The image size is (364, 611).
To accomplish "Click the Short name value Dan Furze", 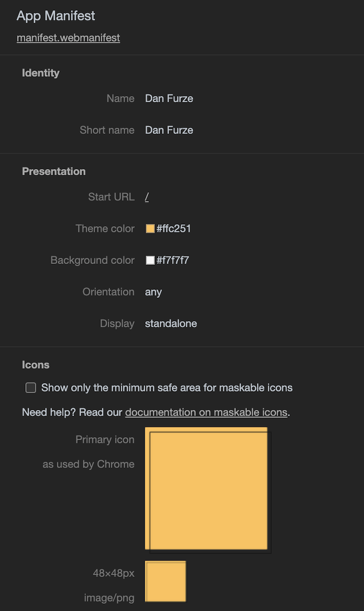I will (x=169, y=130).
